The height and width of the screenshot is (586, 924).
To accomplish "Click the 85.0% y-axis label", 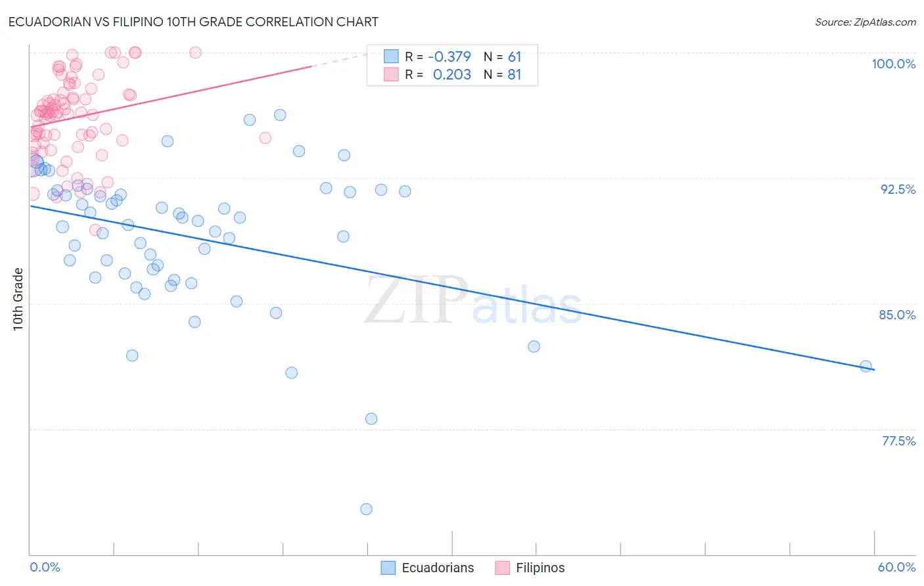I will click(x=897, y=315).
